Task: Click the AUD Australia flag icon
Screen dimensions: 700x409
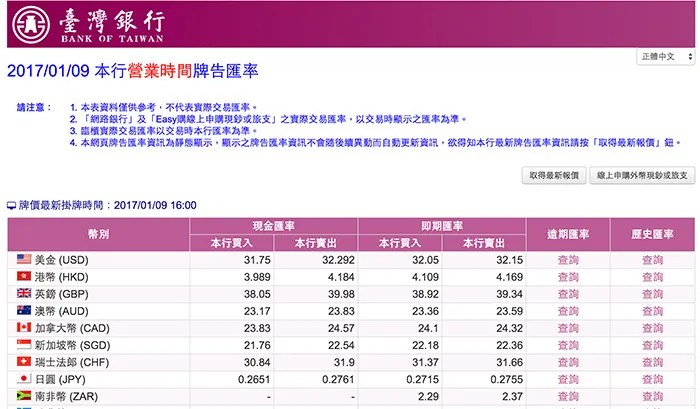Action: [x=24, y=310]
